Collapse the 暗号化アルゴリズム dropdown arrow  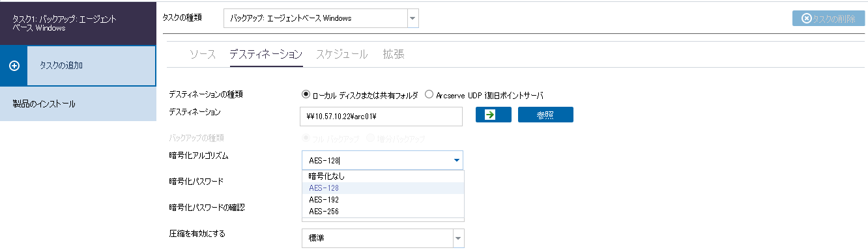[457, 160]
